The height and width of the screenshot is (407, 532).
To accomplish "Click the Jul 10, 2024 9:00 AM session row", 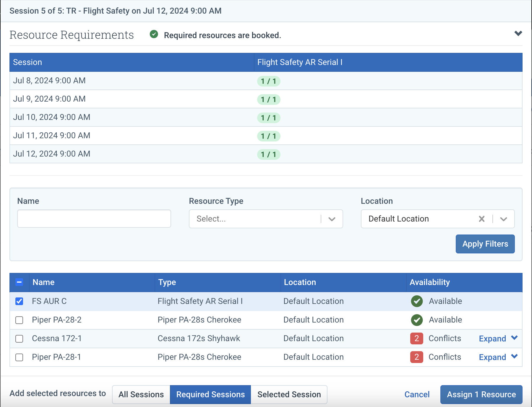I will tap(266, 117).
